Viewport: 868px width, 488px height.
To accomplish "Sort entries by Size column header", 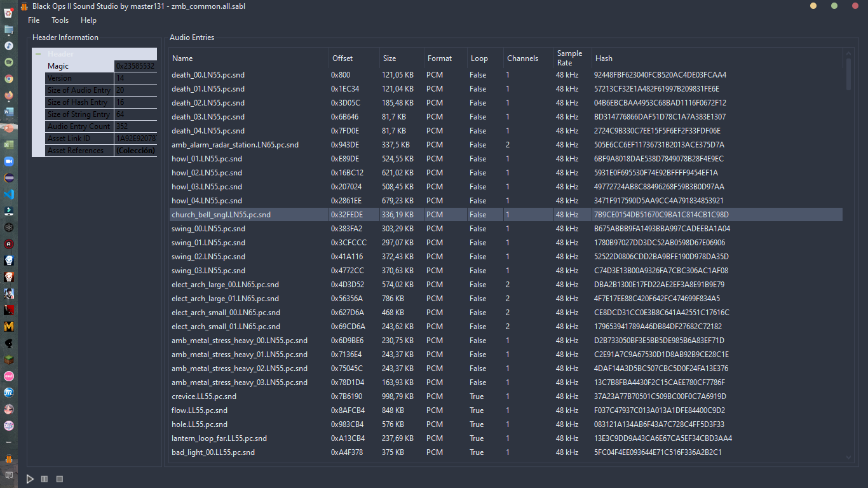I will 402,58.
